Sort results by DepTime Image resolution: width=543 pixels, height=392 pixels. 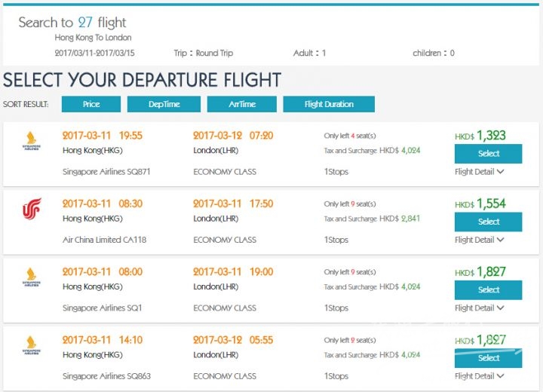[x=164, y=104]
